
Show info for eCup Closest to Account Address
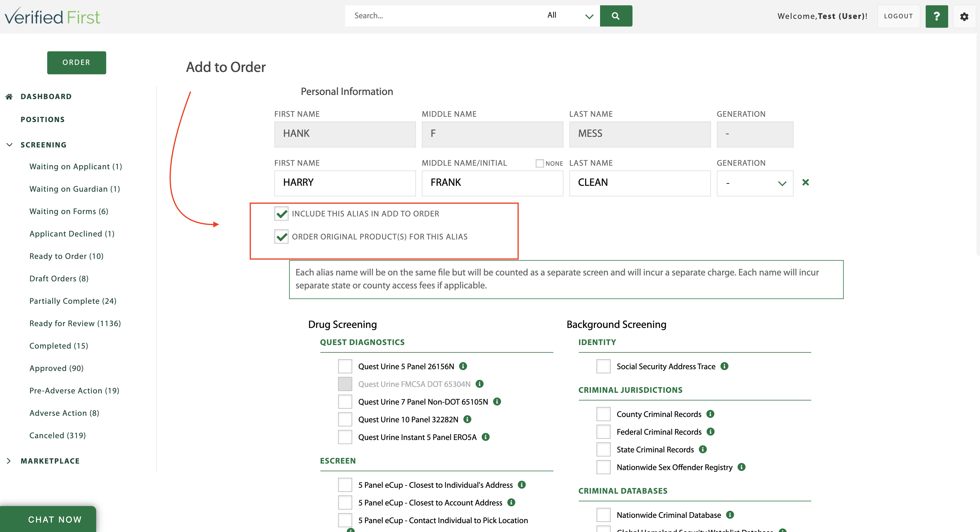point(511,503)
